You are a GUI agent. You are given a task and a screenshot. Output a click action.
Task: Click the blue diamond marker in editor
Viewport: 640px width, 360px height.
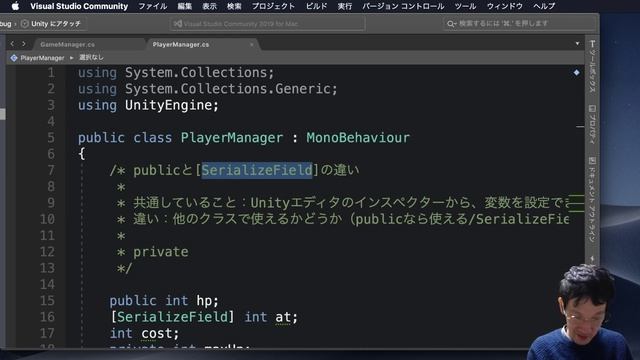576,73
